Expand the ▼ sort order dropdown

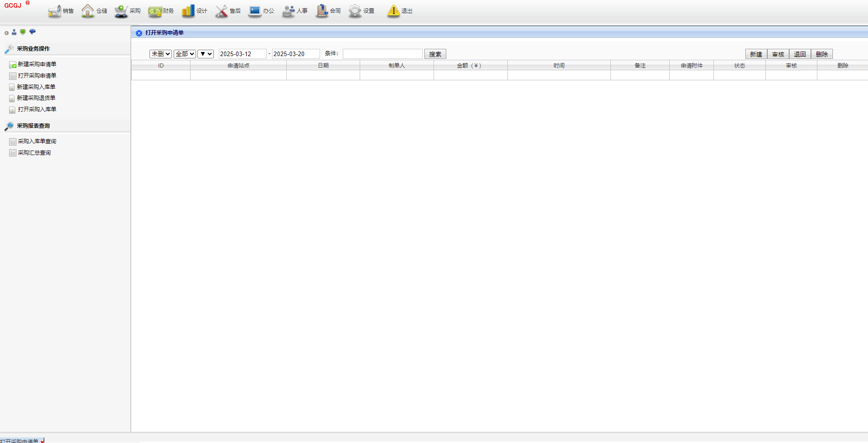coord(206,54)
